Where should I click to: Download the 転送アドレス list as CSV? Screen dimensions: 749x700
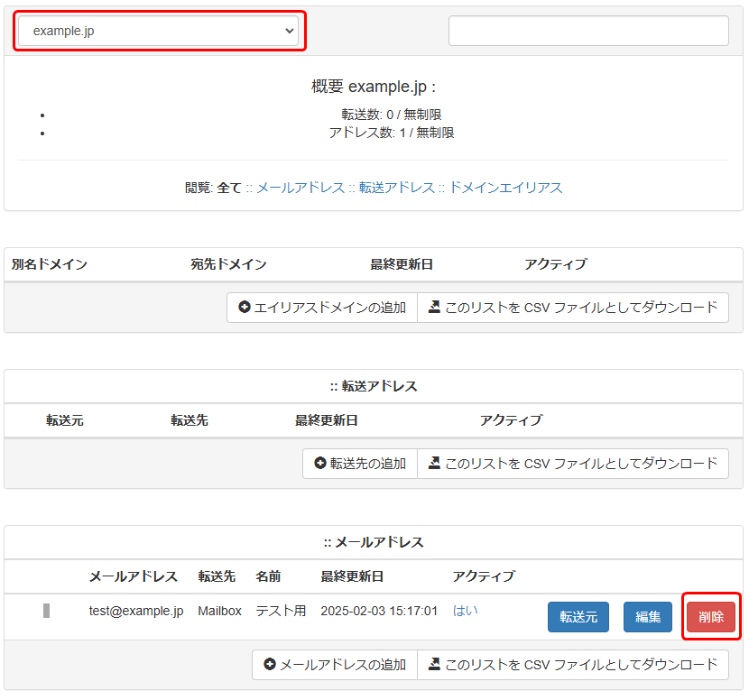click(x=573, y=464)
